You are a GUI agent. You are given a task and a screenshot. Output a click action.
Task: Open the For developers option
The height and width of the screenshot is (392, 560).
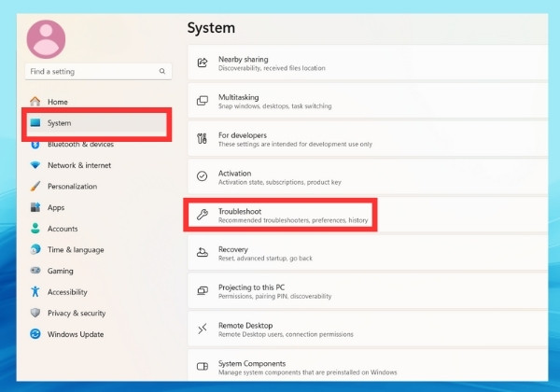pyautogui.click(x=368, y=139)
